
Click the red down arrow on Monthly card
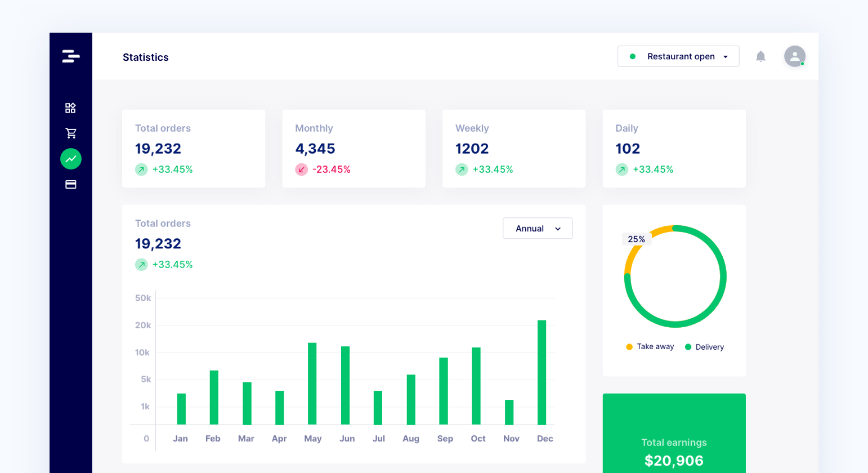click(302, 169)
